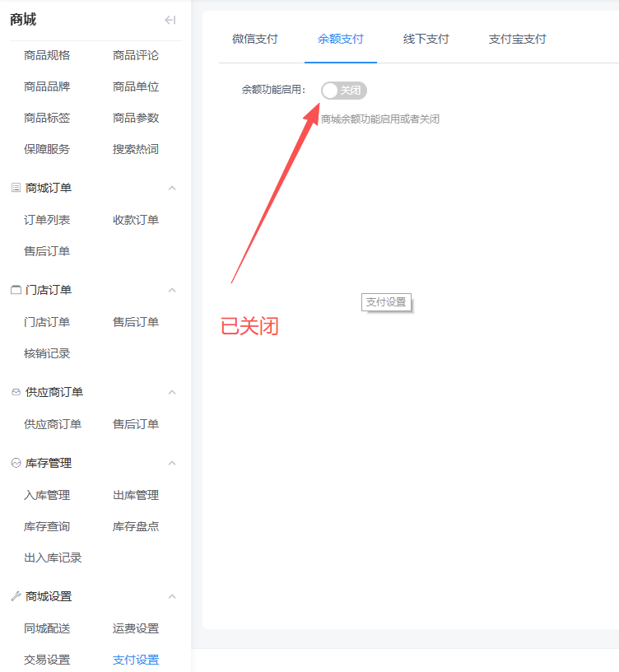
Task: Go to 商品品牌 menu item
Action: point(47,86)
